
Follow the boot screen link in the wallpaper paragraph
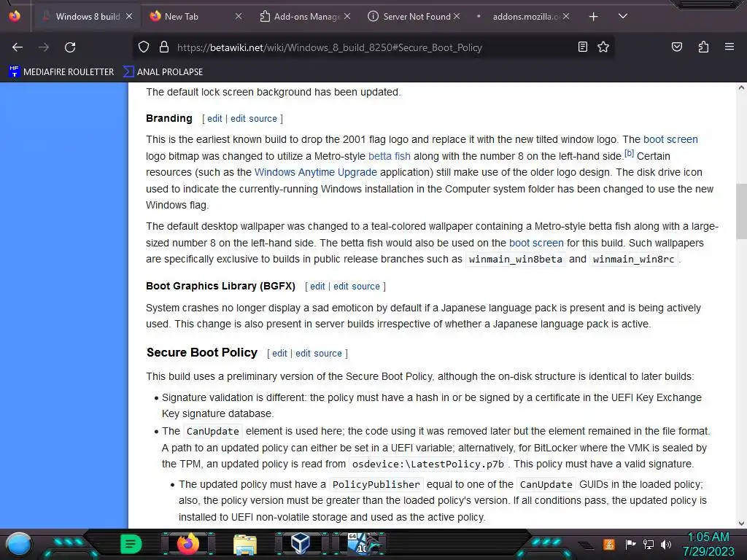[x=536, y=243]
